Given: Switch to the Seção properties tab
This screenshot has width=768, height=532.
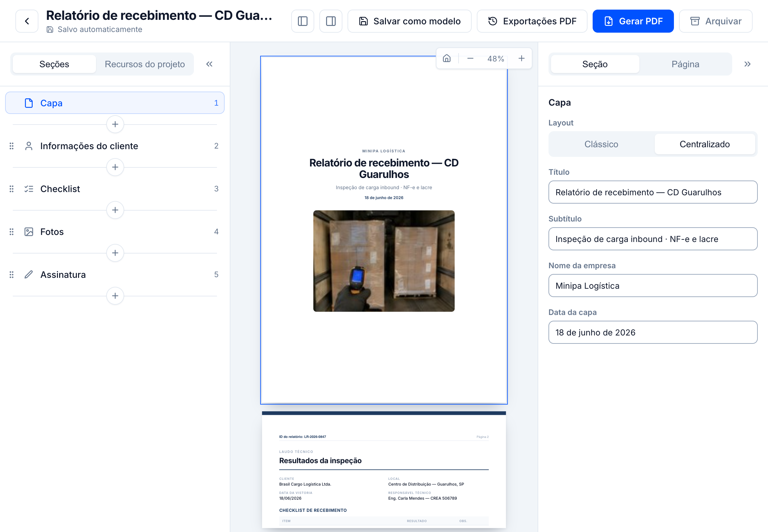Looking at the screenshot, I should (x=595, y=64).
